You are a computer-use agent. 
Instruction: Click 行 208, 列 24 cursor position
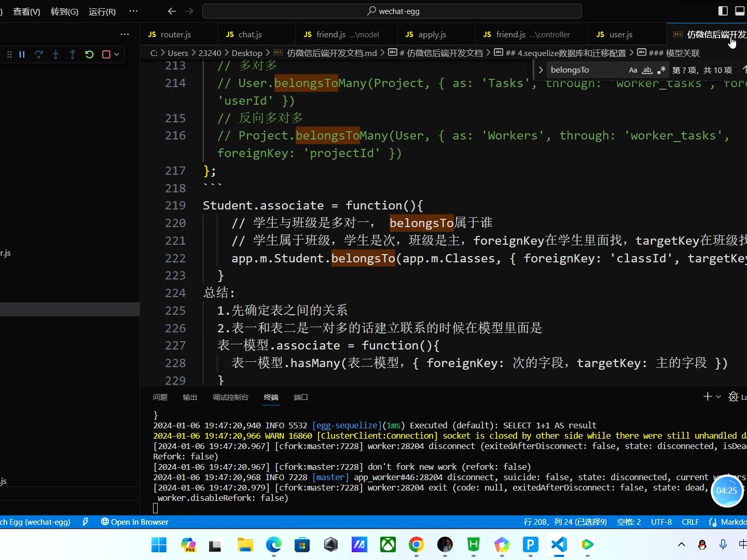pyautogui.click(x=565, y=522)
